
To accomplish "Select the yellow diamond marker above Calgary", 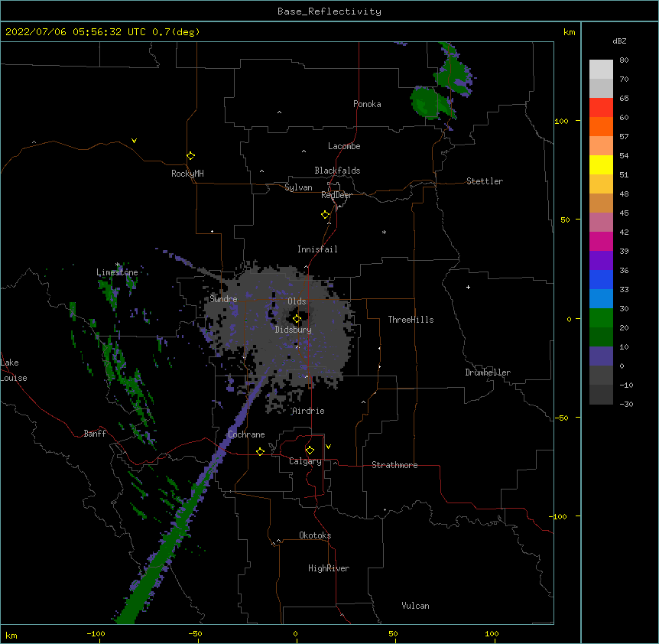I will click(310, 450).
